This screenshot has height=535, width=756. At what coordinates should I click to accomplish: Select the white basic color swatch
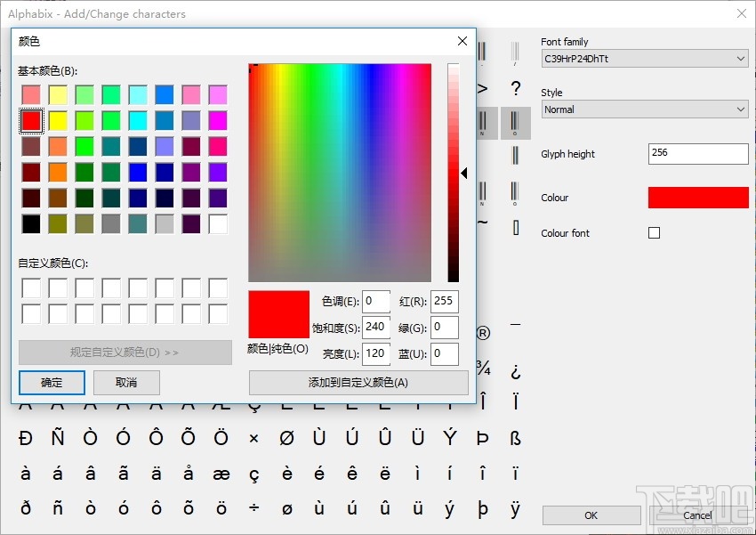218,223
